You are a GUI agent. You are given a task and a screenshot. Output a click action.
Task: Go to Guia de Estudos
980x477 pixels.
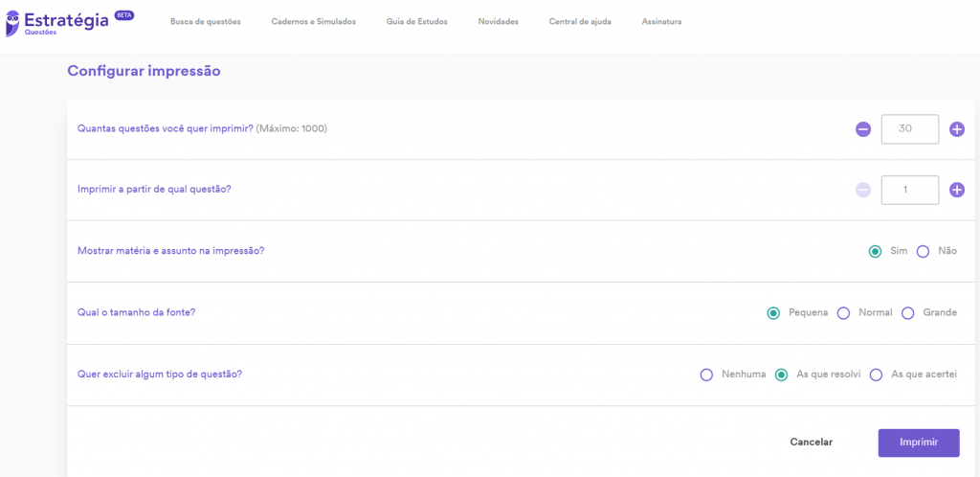tap(417, 22)
